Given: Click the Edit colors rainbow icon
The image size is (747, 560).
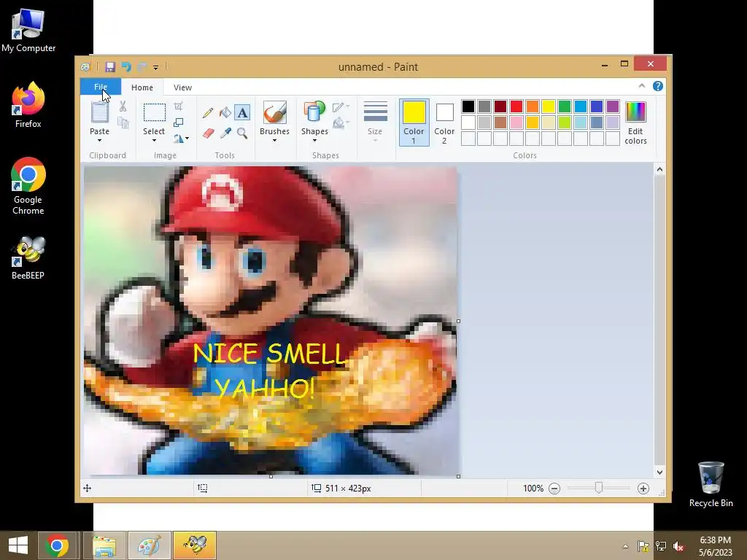Looking at the screenshot, I should pos(635,112).
